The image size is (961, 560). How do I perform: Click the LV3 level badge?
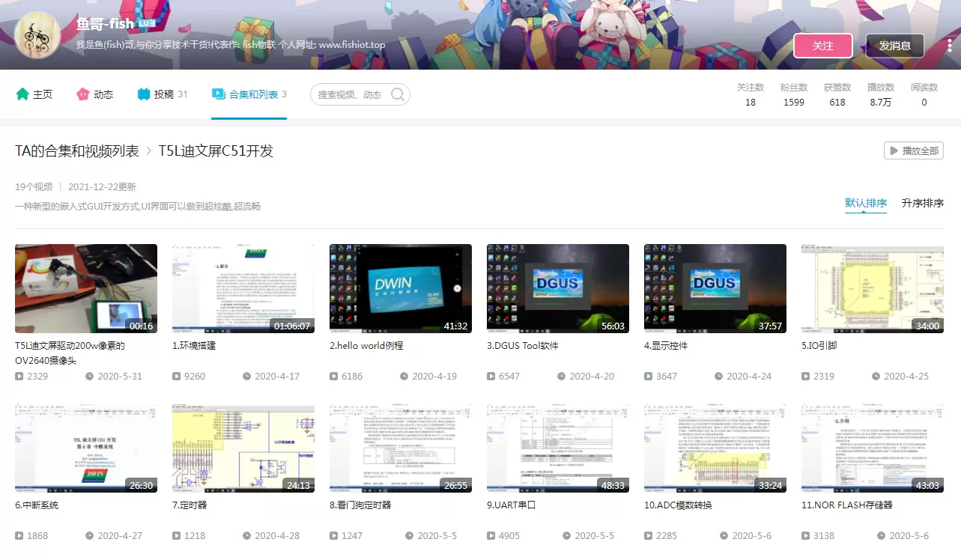(146, 24)
